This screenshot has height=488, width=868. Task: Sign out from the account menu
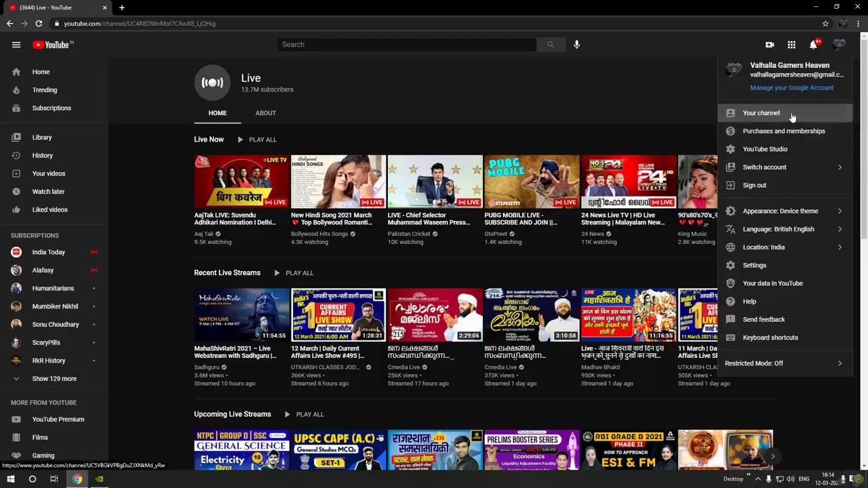point(785,185)
